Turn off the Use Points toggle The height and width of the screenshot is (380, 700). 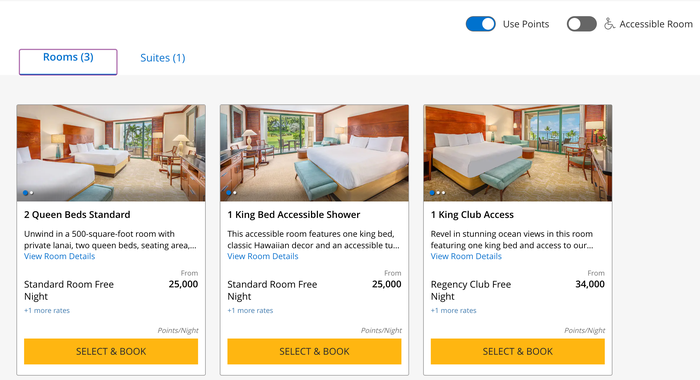480,24
